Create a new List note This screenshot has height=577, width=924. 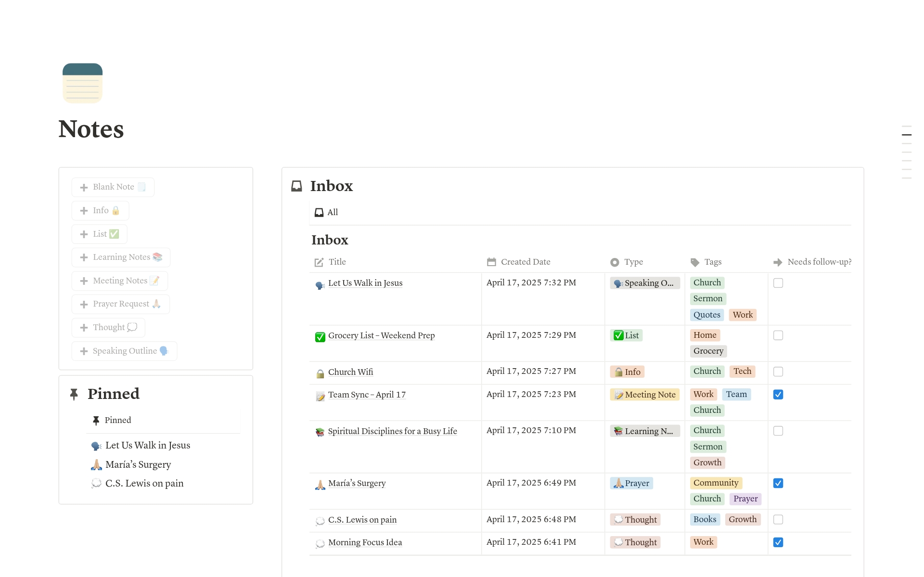coord(100,234)
